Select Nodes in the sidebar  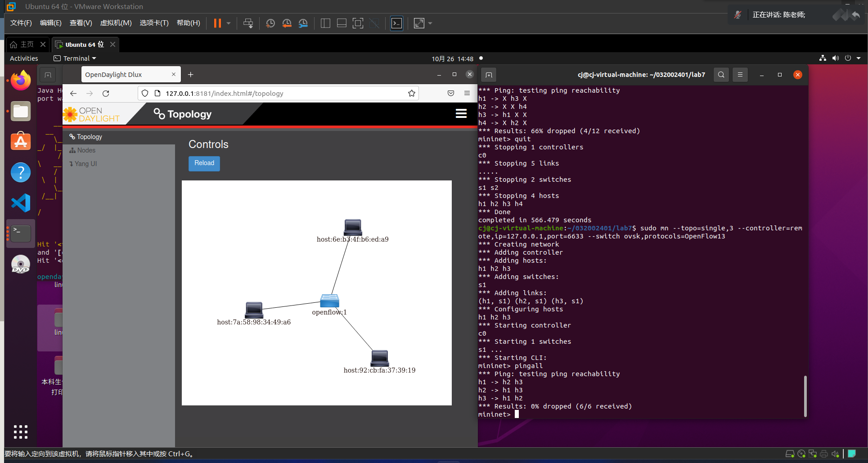coord(86,150)
